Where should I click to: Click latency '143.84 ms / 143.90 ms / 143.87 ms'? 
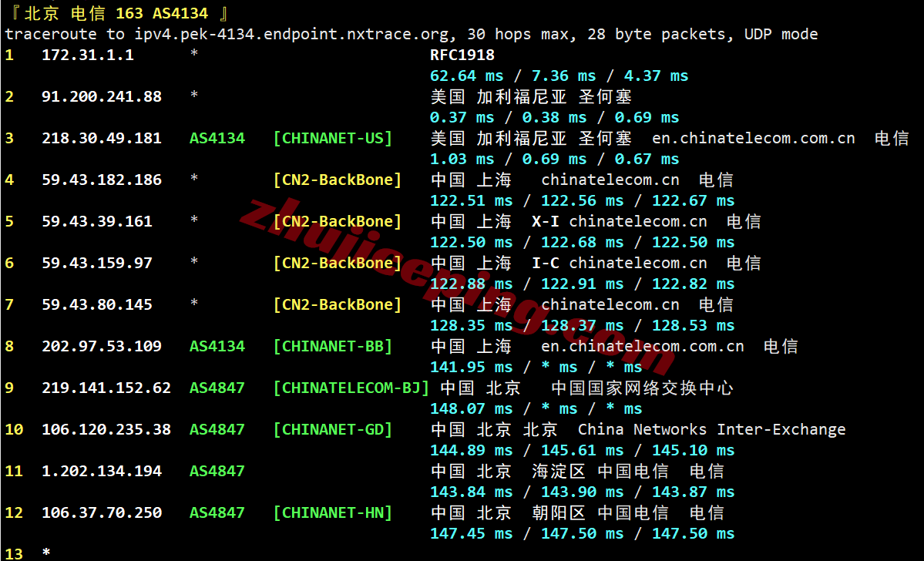tap(582, 492)
